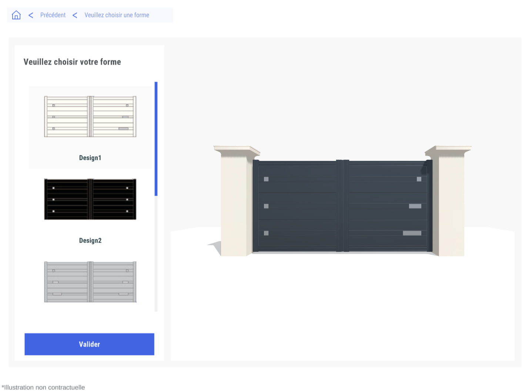Click the blue scrollbar thumb in design list
The width and height of the screenshot is (532, 392).
pyautogui.click(x=156, y=139)
